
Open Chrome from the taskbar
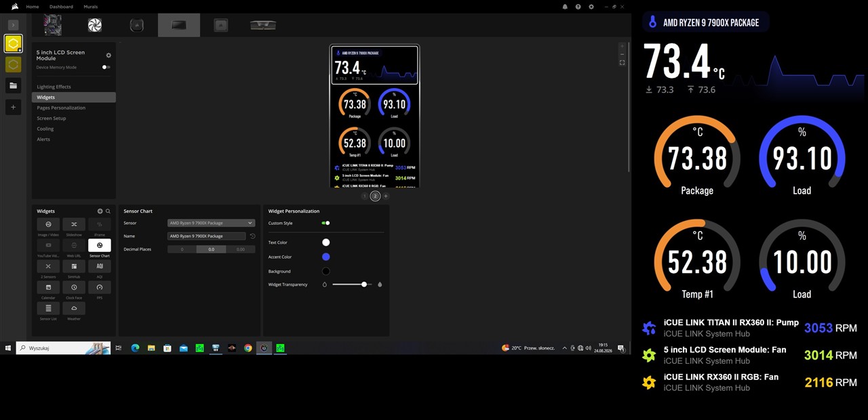[248, 348]
